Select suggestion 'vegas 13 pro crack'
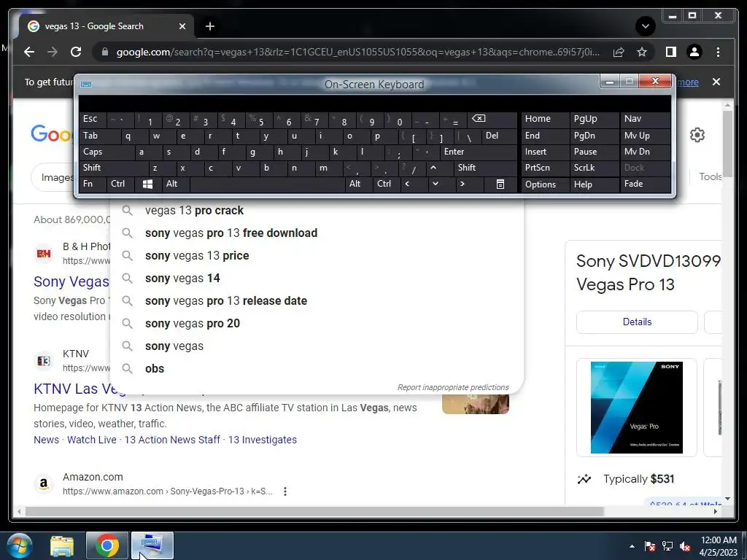747x560 pixels. [x=317, y=211]
